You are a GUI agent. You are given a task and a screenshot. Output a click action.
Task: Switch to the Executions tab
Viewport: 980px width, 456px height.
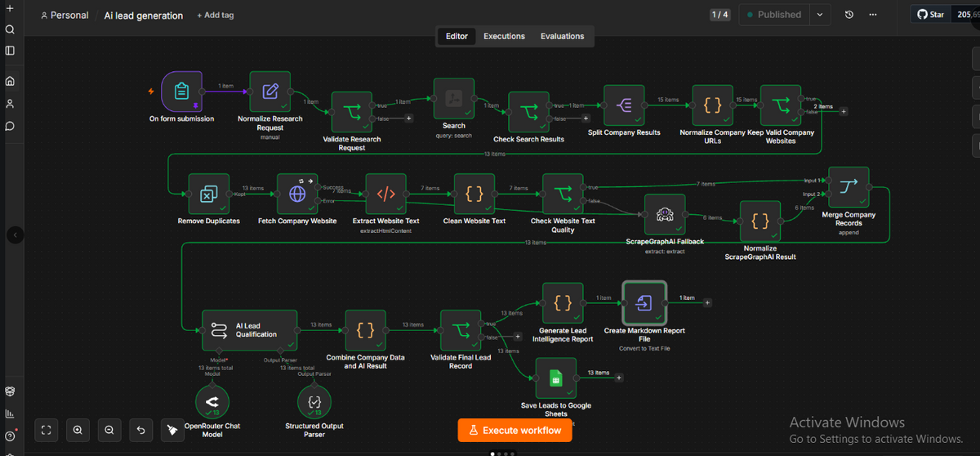coord(504,36)
